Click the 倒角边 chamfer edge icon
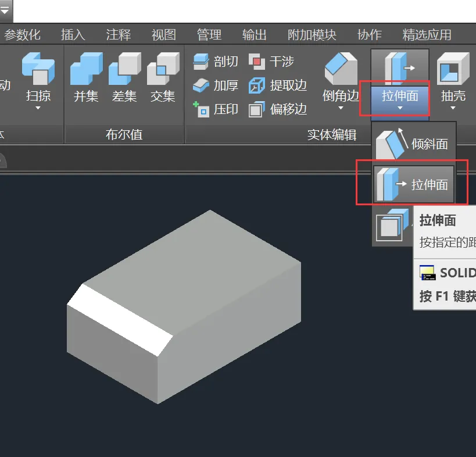Screen dimensions: 476x457 click(x=341, y=69)
